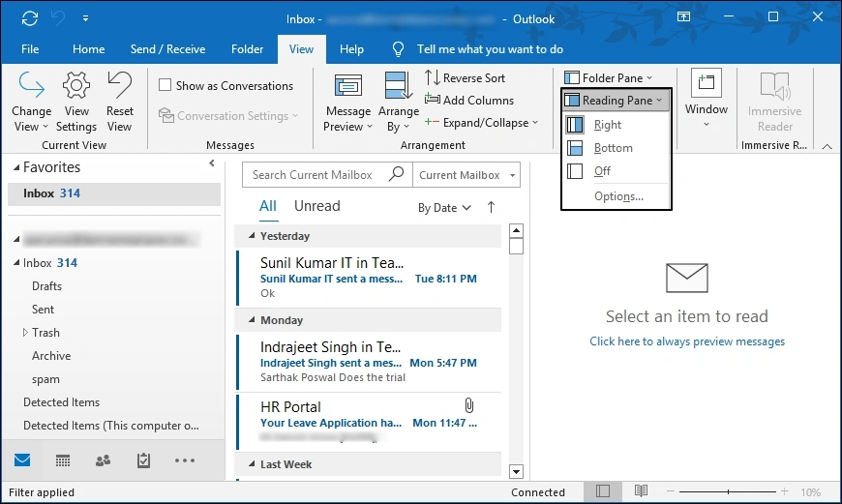The height and width of the screenshot is (504, 842).
Task: Click Add Columns in Arrangement group
Action: pyautogui.click(x=469, y=100)
